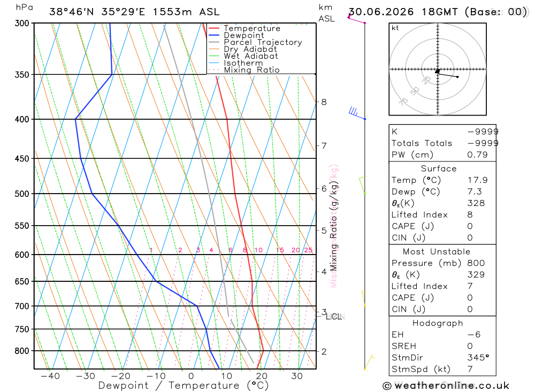This screenshot has height=392, width=535.
Task: Select the 'Dewpoint' legend entry
Action: point(244,35)
